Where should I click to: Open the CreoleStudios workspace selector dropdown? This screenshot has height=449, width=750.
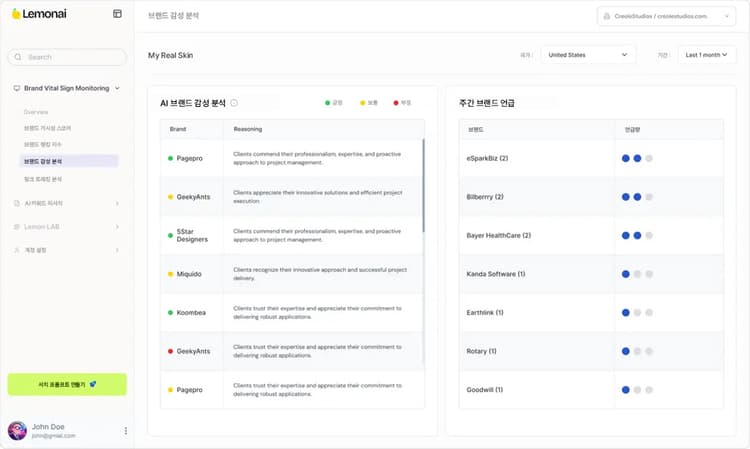(666, 16)
